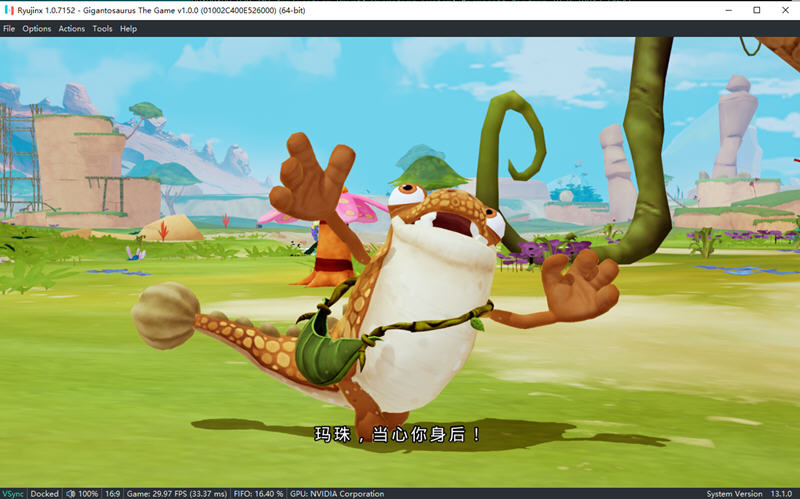Viewport: 800px width, 499px height.
Task: Open the Options menu
Action: [37, 29]
